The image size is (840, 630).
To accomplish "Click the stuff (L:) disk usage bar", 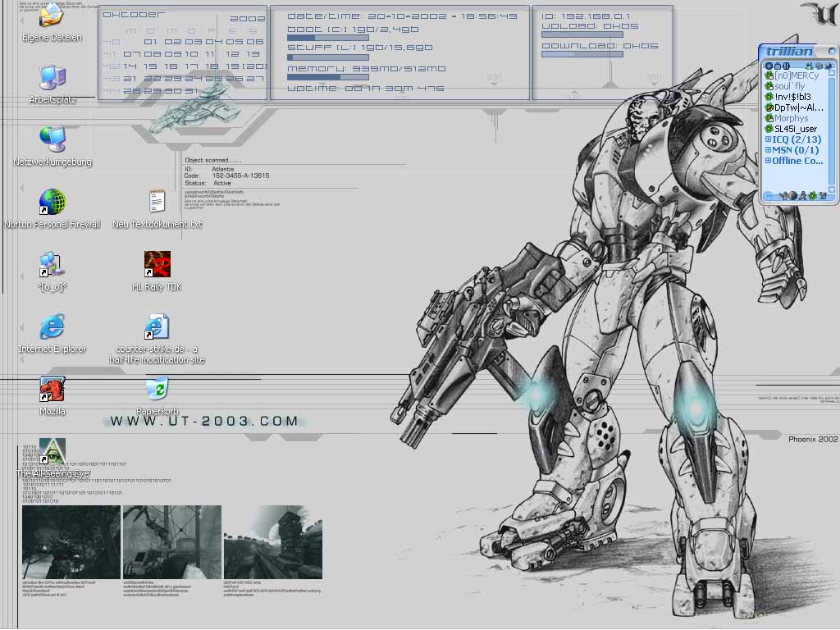I will pyautogui.click(x=328, y=57).
